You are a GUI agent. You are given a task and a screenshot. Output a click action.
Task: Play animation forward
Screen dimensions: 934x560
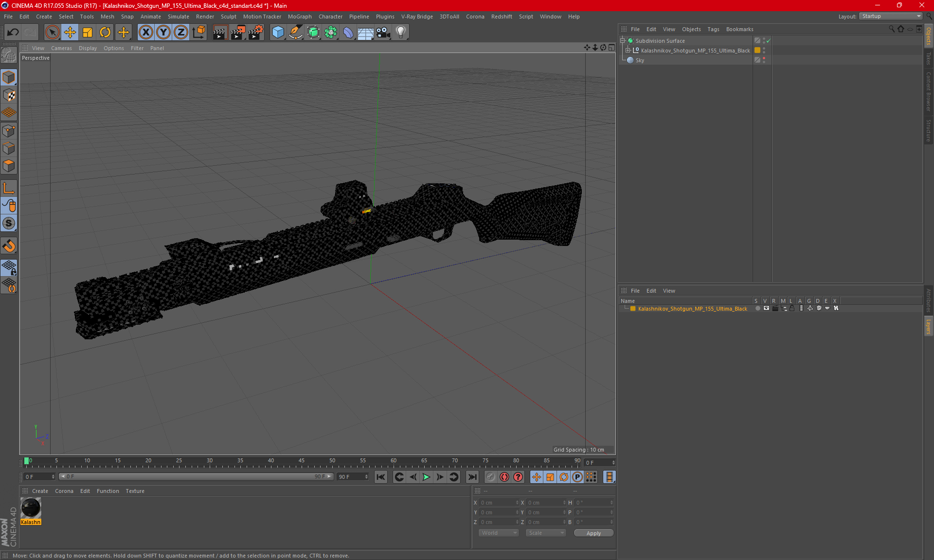(426, 477)
